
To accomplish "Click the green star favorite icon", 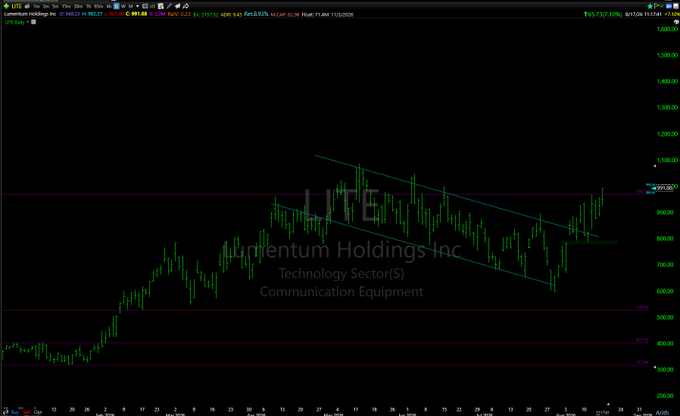I will [x=650, y=6].
